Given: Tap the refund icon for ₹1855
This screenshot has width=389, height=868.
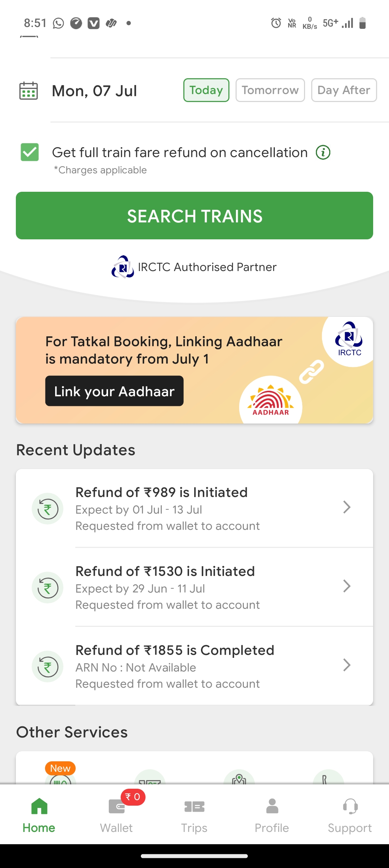Looking at the screenshot, I should (x=48, y=666).
